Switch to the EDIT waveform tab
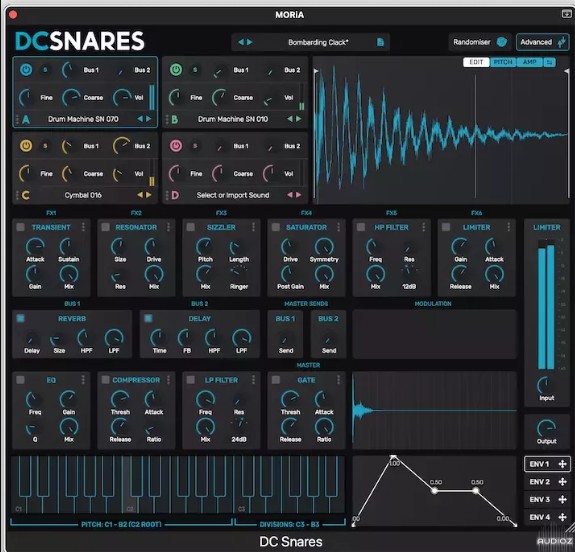This screenshot has height=552, width=575. (476, 62)
